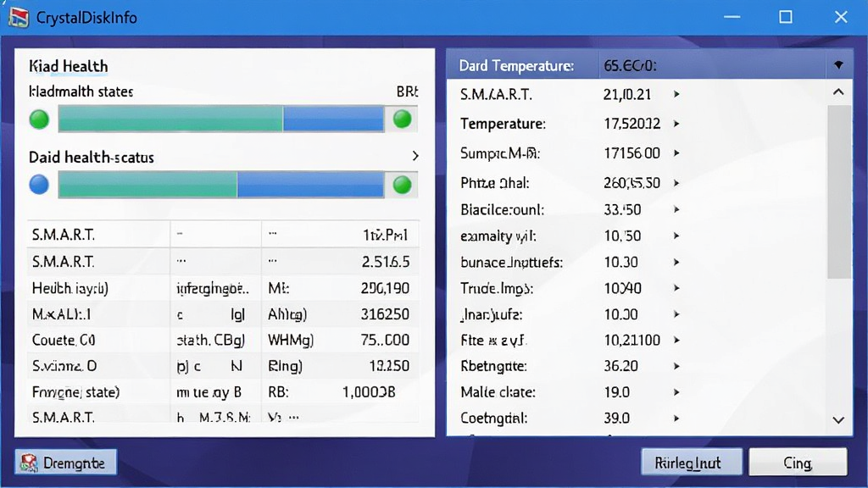Click the 1,0003B value cell
This screenshot has height=488, width=868.
pyautogui.click(x=369, y=391)
